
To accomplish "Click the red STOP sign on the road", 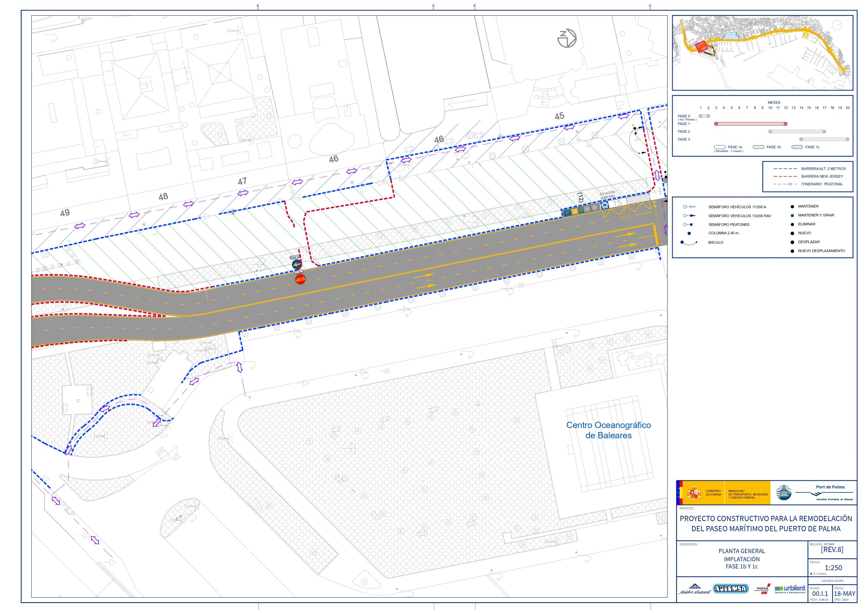I will 300,279.
